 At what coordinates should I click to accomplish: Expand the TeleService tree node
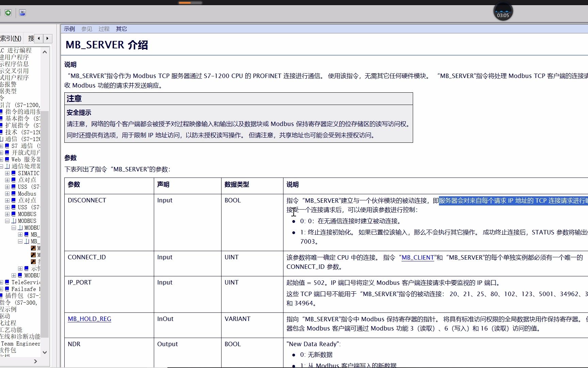pos(1,282)
